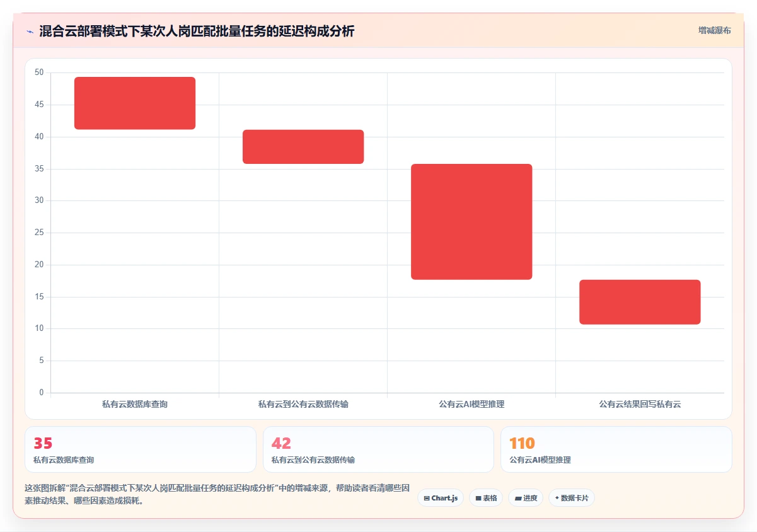The height and width of the screenshot is (532, 757).
Task: Click the 私有云到公有云数据传输 red bar
Action: point(303,147)
